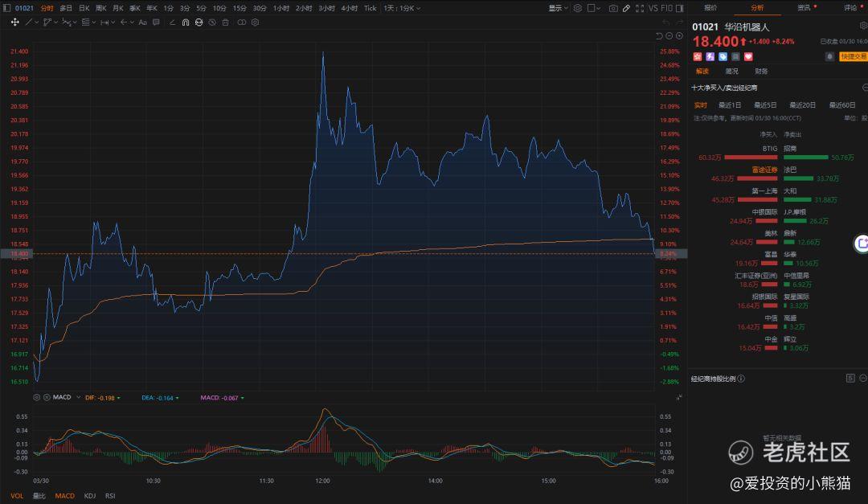The width and height of the screenshot is (868, 504).
Task: Switch to 分时 intraday chart
Action: (x=47, y=8)
